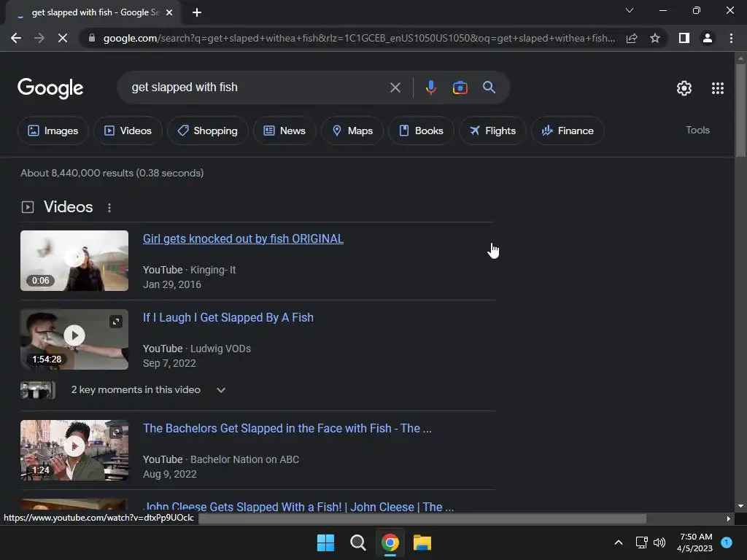Open a new tab with plus button
Viewport: 747px width, 560px height.
click(197, 12)
